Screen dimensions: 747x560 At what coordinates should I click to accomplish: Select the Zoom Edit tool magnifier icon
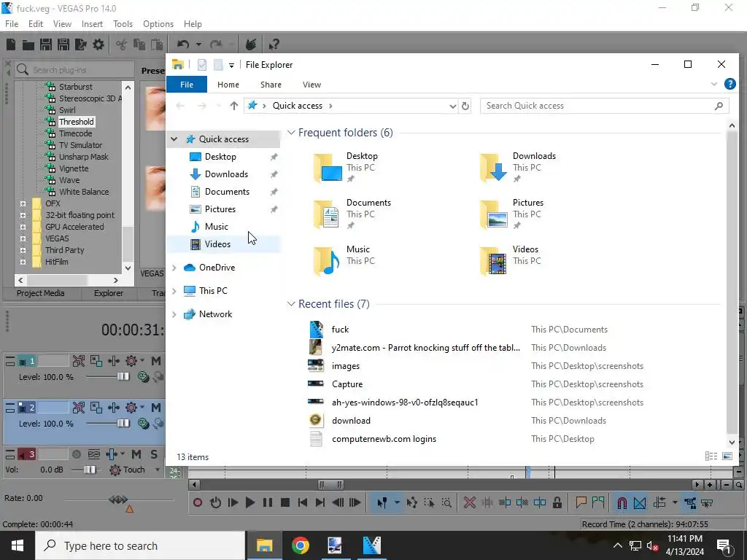coord(446,502)
